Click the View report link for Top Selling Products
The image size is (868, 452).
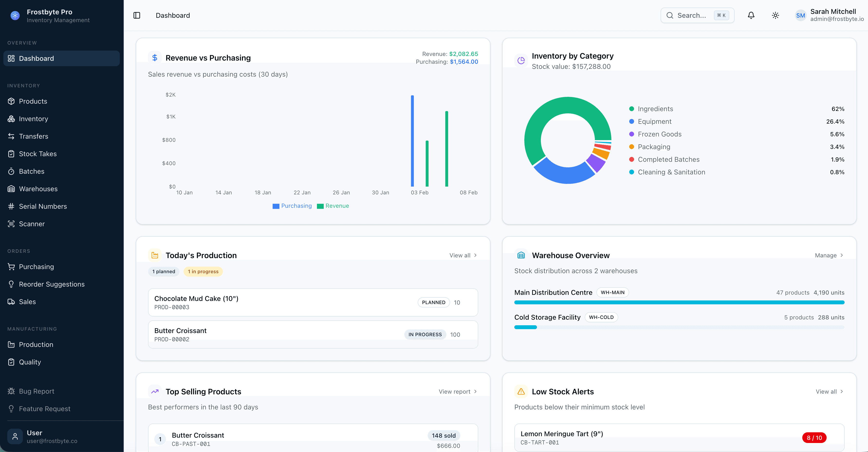[x=457, y=391]
